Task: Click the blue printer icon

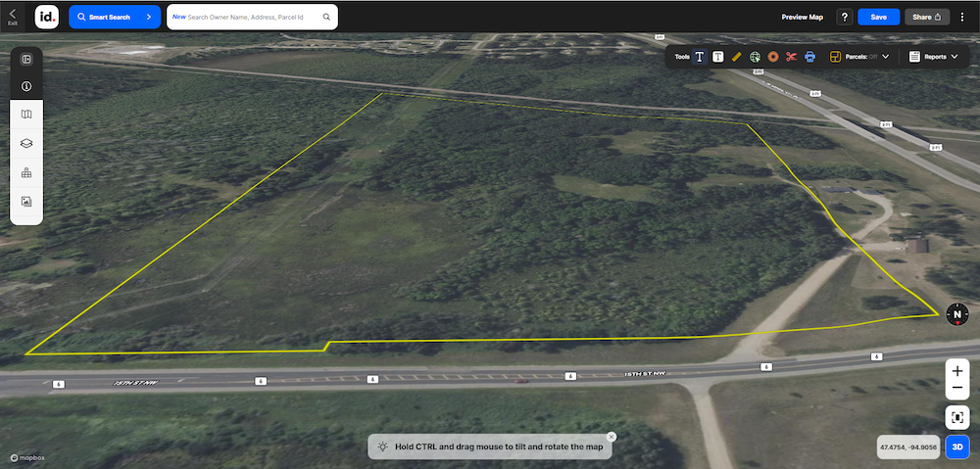Action: [x=810, y=57]
